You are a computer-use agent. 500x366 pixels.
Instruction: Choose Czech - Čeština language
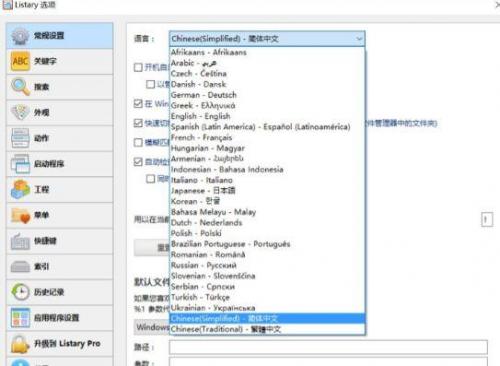(x=267, y=74)
